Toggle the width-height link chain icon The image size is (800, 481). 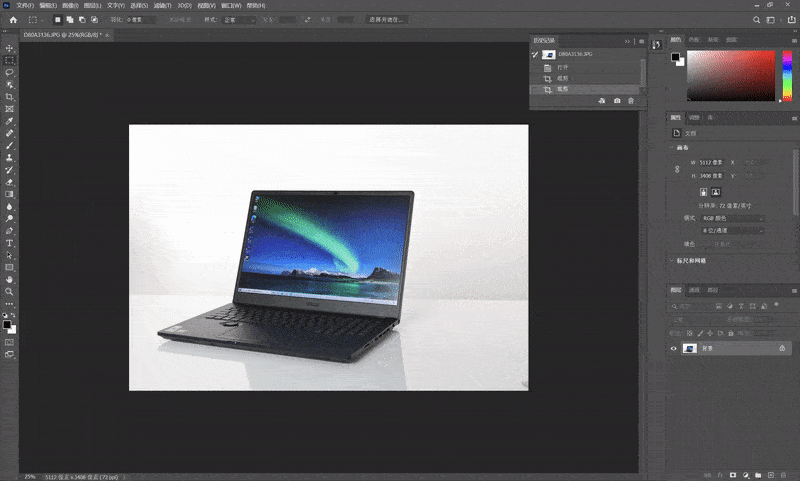(679, 169)
